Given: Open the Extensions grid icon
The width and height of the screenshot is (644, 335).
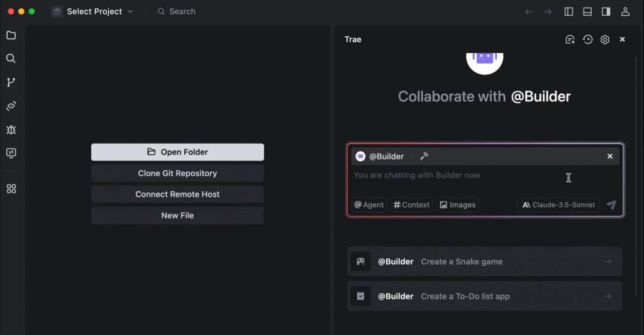Looking at the screenshot, I should (11, 189).
